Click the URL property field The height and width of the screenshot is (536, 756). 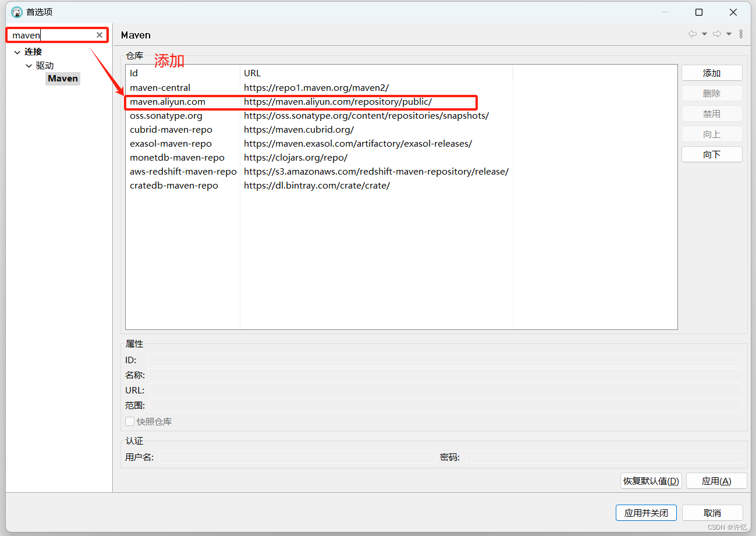click(x=445, y=390)
